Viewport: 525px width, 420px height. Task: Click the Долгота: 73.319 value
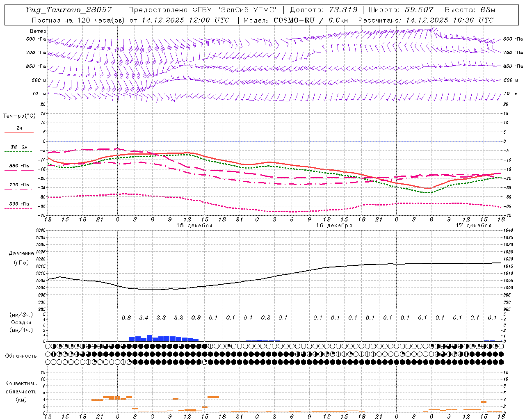[324, 10]
